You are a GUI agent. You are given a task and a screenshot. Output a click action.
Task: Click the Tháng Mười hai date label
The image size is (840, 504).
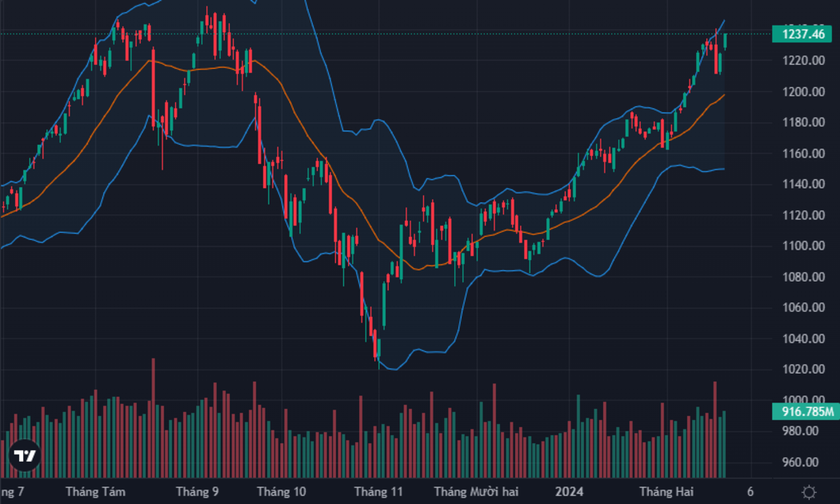(476, 492)
